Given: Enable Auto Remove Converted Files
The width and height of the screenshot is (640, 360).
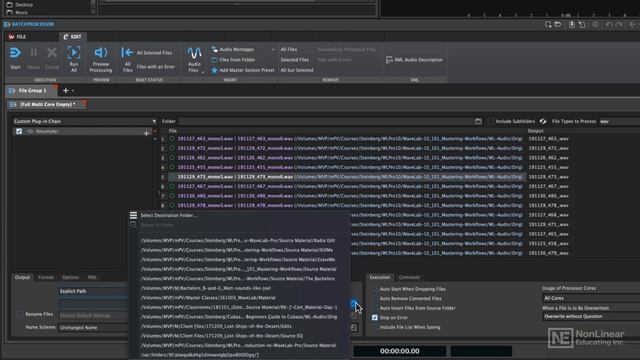Looking at the screenshot, I should click(375, 298).
